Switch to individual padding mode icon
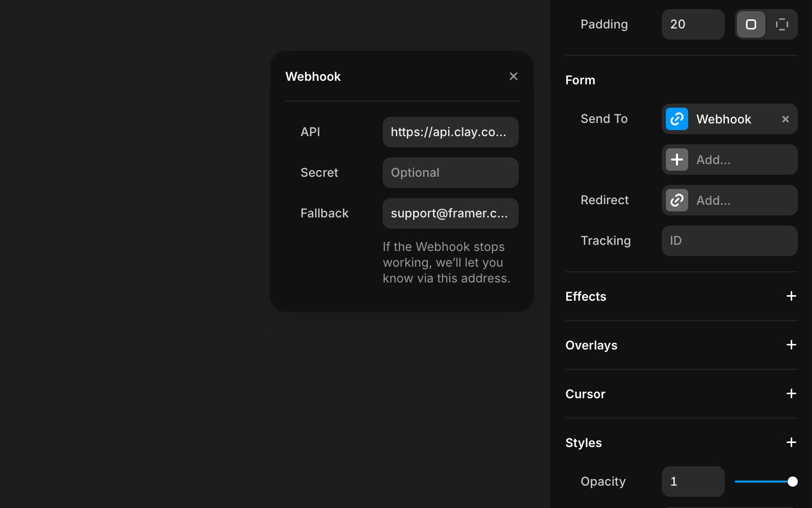Viewport: 812px width, 508px height. [782, 24]
